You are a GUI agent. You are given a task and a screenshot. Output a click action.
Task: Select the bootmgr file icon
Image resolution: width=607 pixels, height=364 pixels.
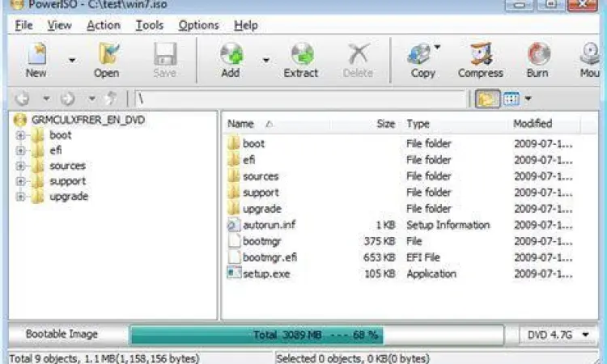point(233,241)
